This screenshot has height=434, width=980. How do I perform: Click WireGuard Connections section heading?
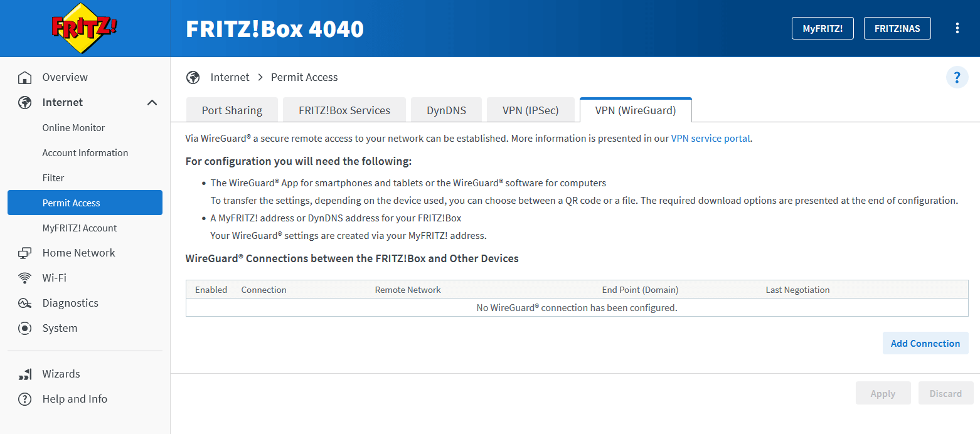352,258
